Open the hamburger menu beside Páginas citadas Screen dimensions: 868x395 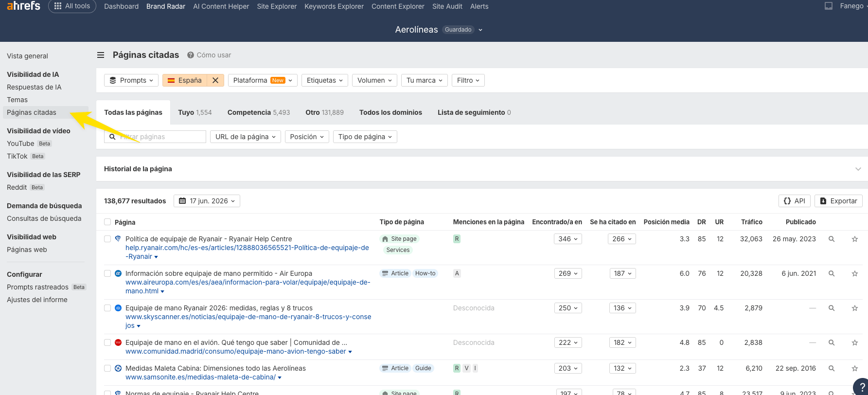(x=101, y=55)
